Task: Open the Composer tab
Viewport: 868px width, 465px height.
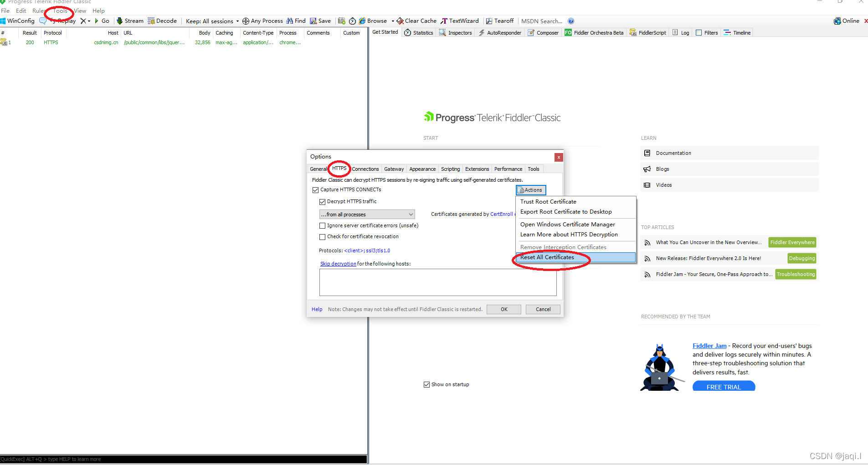Action: (x=543, y=33)
